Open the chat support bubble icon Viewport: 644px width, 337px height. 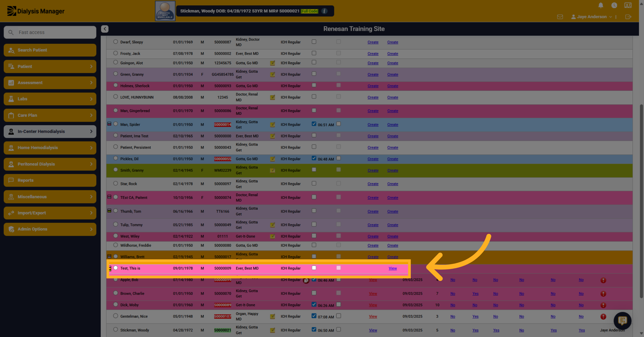(622, 321)
